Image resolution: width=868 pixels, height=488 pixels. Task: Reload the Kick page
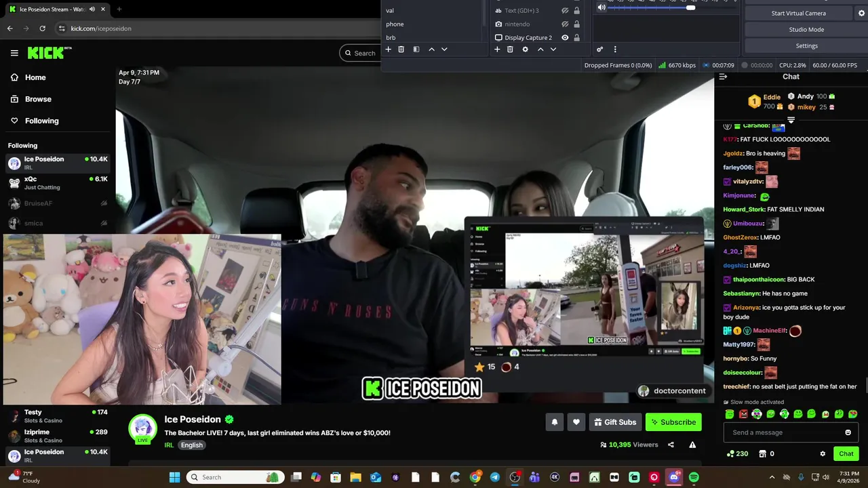(42, 28)
